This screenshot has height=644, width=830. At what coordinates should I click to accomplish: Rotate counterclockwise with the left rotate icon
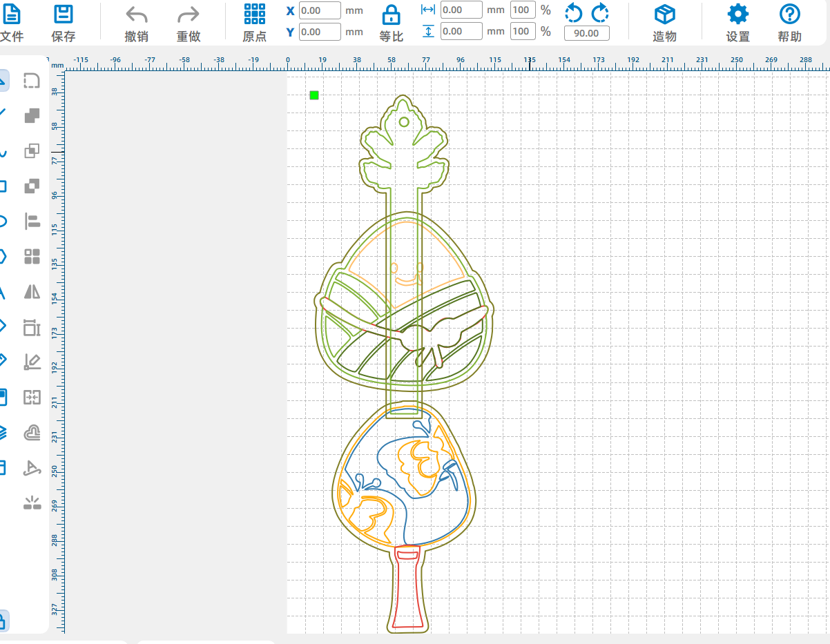[x=573, y=12]
